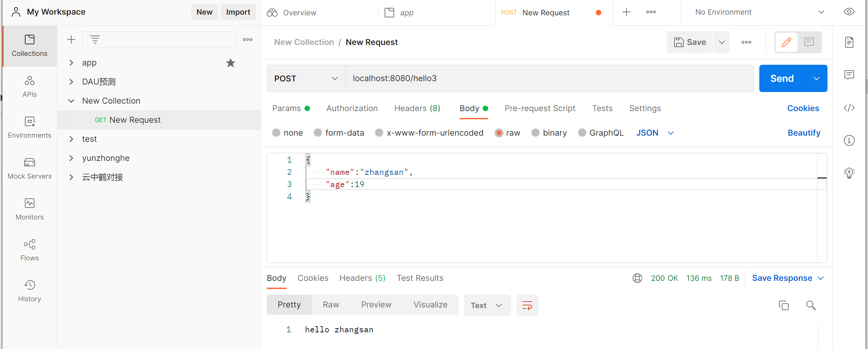Open the No Environment selector dropdown
The width and height of the screenshot is (868, 349).
point(759,12)
